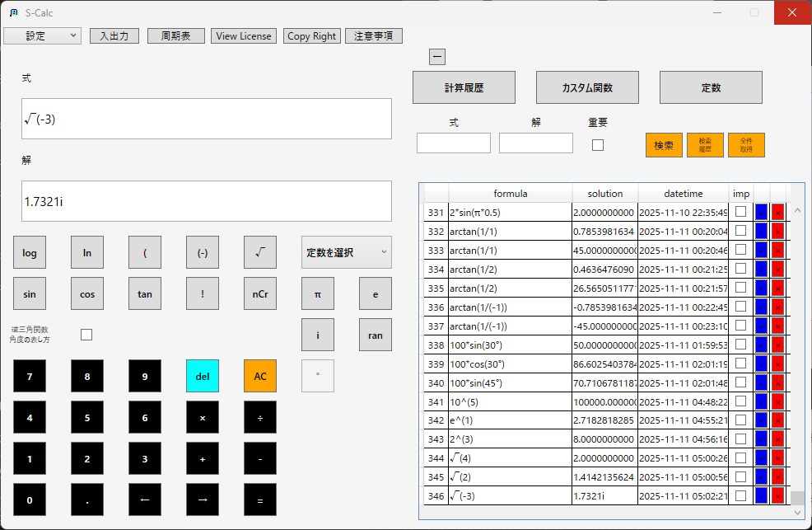Open the 計算履歴 history tab
Viewport: 812px width, 530px height.
point(464,87)
